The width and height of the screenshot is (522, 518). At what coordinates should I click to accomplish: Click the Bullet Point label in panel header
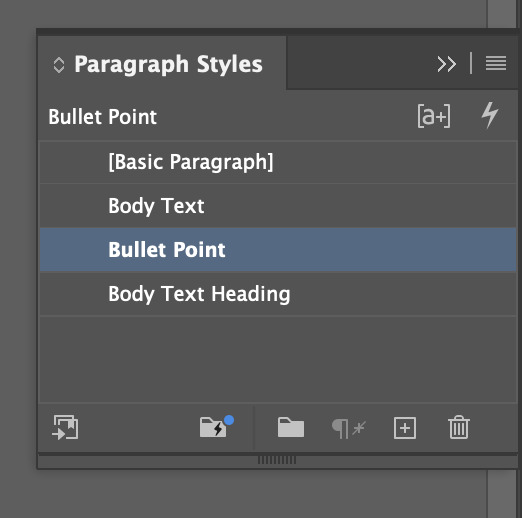pos(102,117)
